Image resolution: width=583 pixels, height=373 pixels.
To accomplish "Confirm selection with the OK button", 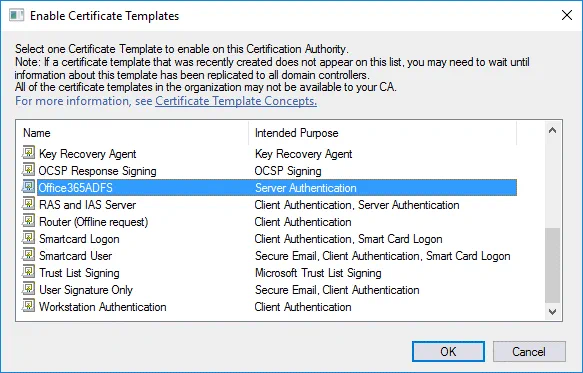I will [448, 351].
